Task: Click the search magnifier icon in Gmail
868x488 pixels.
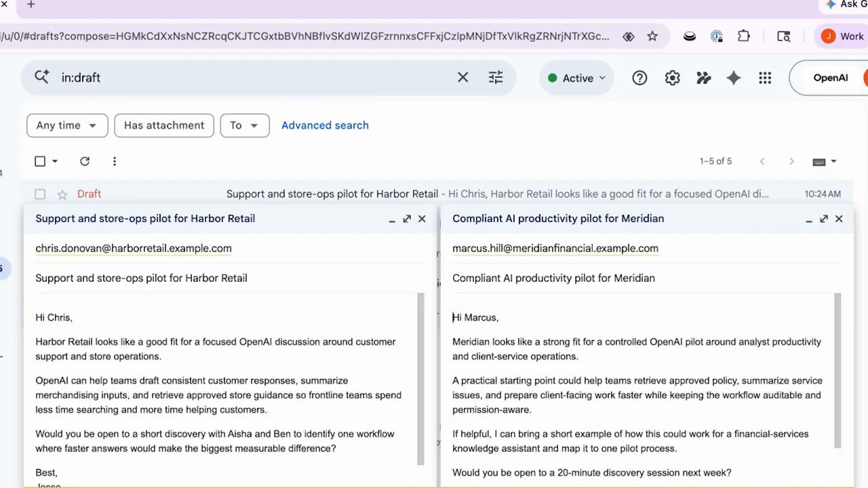Action: point(41,77)
